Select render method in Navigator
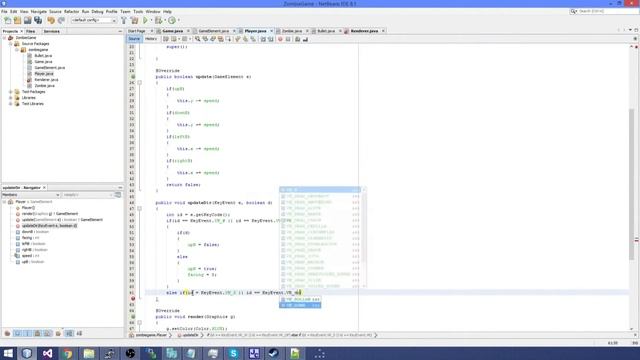 [50, 214]
